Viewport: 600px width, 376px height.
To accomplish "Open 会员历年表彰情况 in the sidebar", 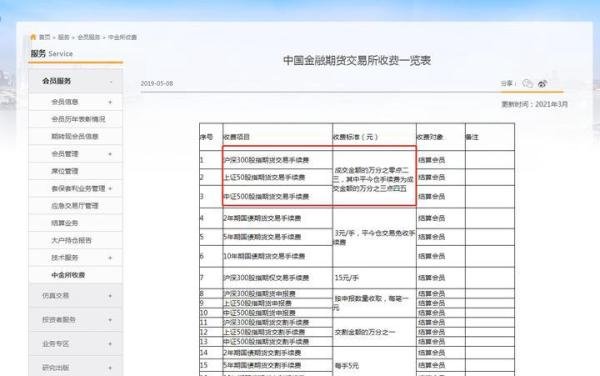I will (78, 119).
